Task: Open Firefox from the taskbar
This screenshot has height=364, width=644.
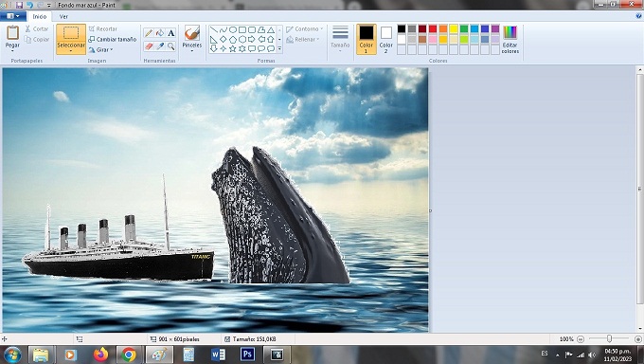Action: (x=100, y=355)
